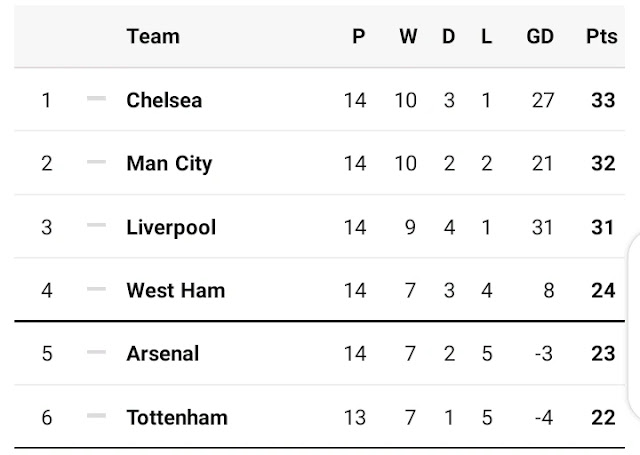Click Chelsea's position change dash indicator
The height and width of the screenshot is (455, 640).
[96, 99]
